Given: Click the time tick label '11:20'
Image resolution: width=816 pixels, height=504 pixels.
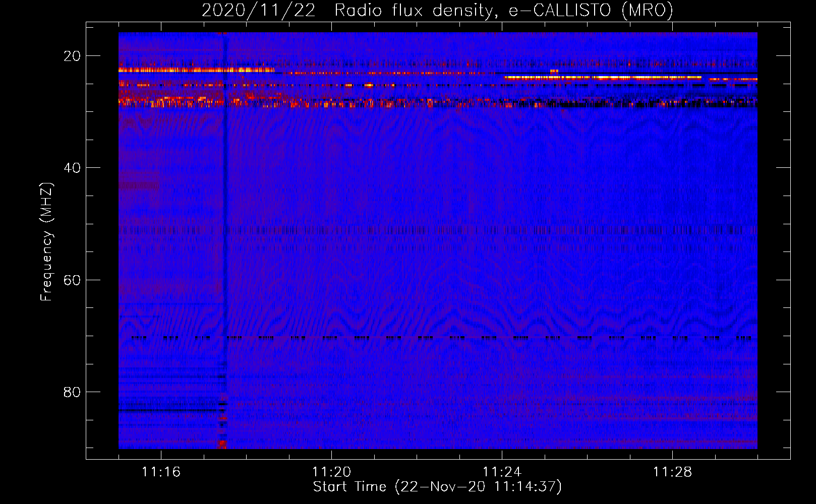Looking at the screenshot, I should click(331, 472).
